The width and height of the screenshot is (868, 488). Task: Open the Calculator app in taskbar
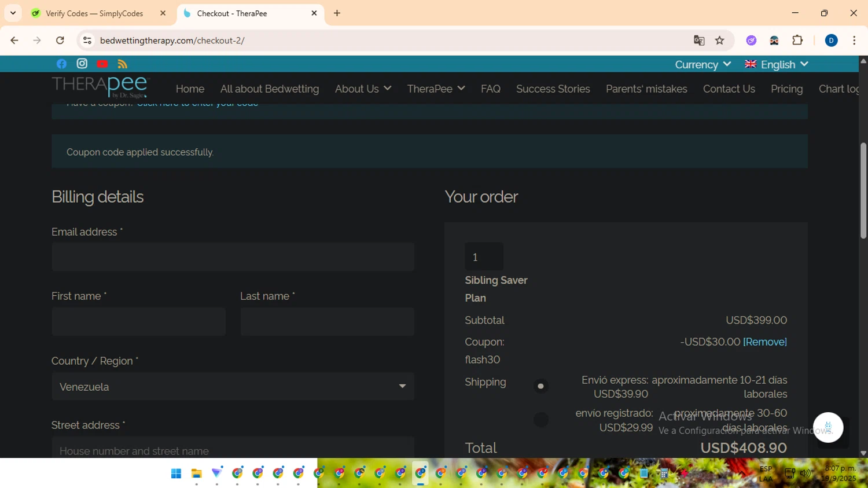[664, 474]
